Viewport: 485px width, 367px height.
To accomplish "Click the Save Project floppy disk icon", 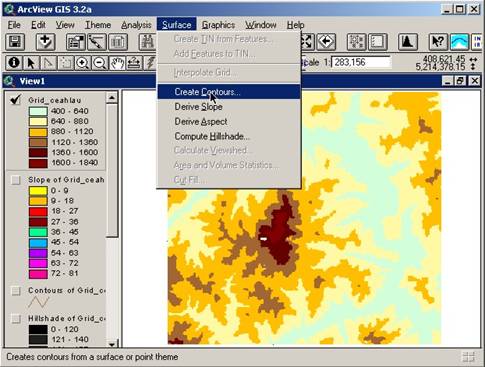I will tap(15, 42).
